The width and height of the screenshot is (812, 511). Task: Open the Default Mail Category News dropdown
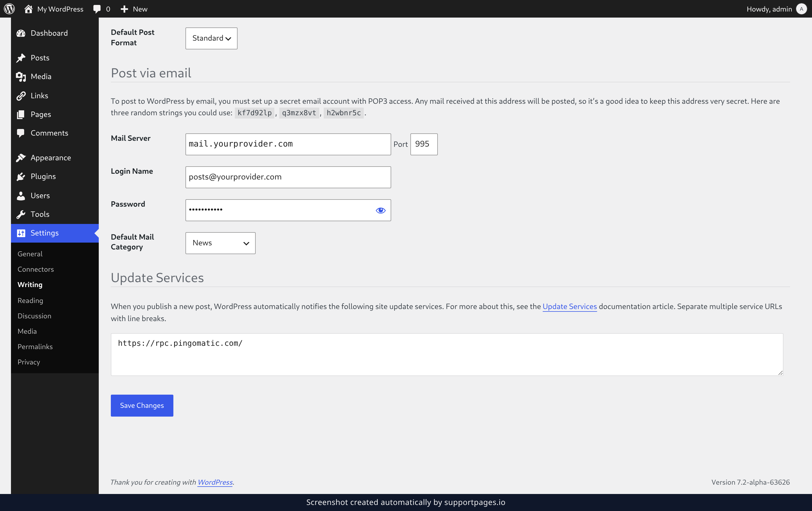click(220, 243)
